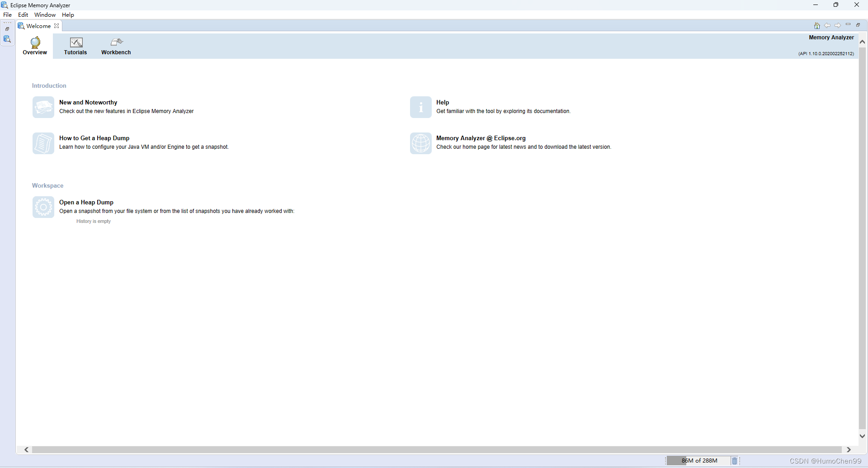The height and width of the screenshot is (468, 868).
Task: Click the vertical scrollbar thumb
Action: pyautogui.click(x=863, y=237)
